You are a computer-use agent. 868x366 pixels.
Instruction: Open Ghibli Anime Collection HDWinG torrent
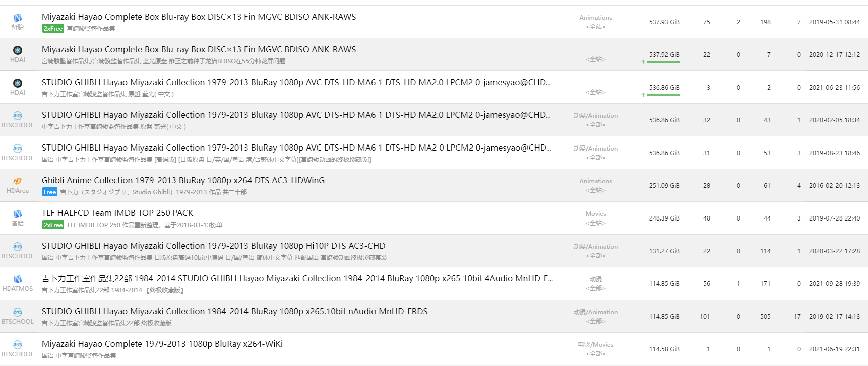pos(183,180)
